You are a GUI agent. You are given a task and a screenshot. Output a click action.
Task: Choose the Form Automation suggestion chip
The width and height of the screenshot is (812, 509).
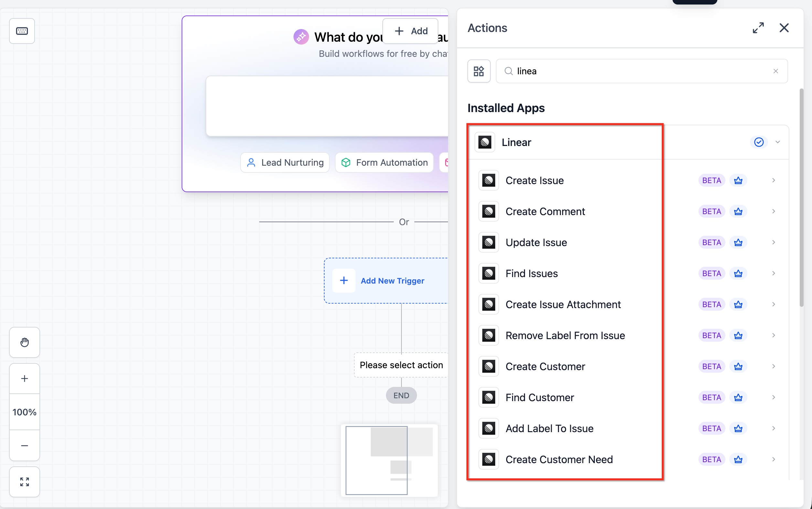384,162
